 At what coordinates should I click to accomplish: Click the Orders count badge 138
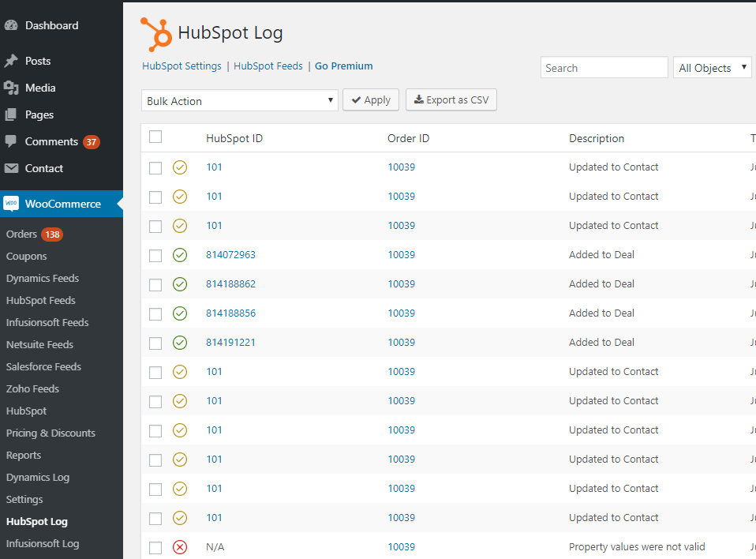click(x=52, y=234)
